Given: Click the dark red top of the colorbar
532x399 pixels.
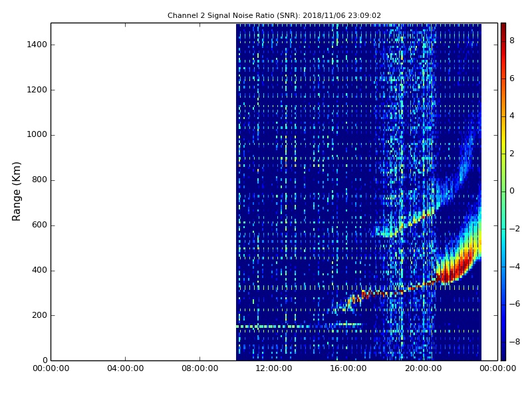Looking at the screenshot, I should pyautogui.click(x=503, y=27).
